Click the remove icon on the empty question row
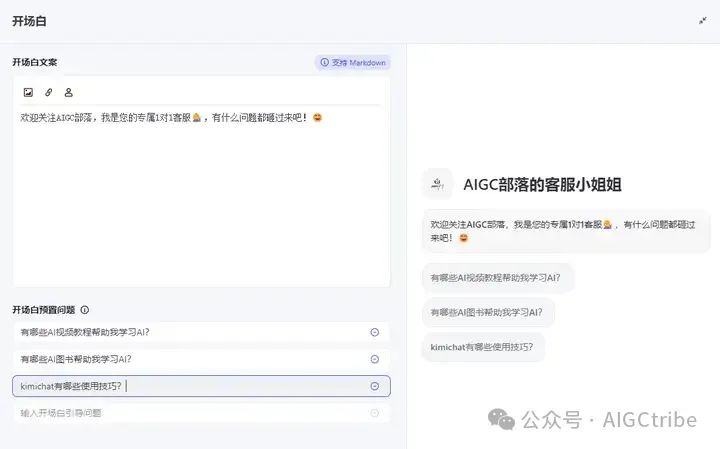 click(x=374, y=412)
